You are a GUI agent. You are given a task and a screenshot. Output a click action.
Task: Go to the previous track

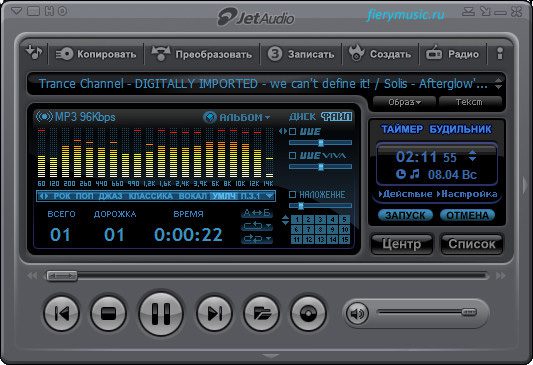tap(62, 313)
